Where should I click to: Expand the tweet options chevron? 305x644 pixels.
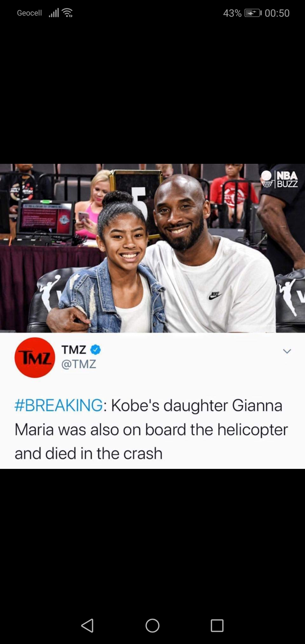click(x=287, y=351)
